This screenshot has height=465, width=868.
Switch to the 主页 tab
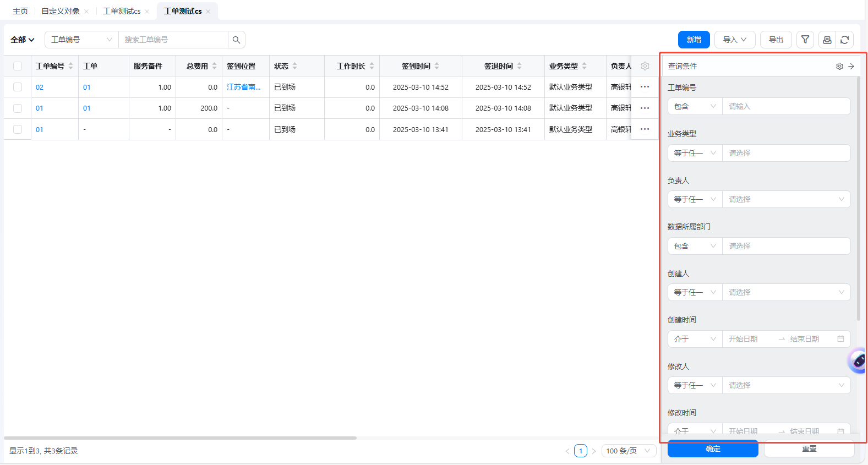pyautogui.click(x=20, y=11)
